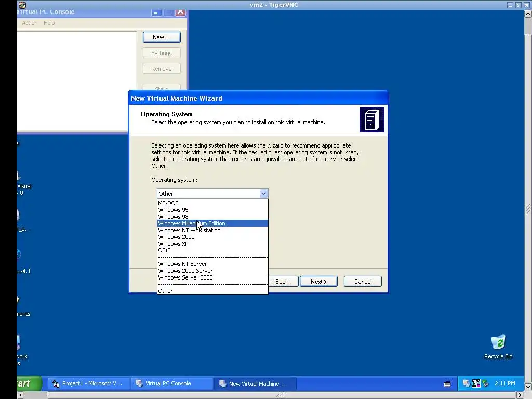Image resolution: width=532 pixels, height=399 pixels.
Task: Click the system clock showing 2:11 PM
Action: tap(504, 383)
